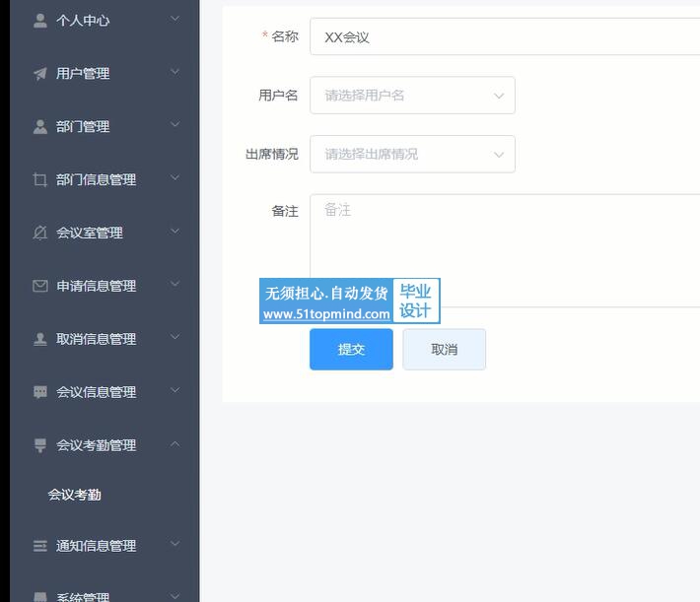
Task: Click the 取消 cancel button
Action: (445, 350)
